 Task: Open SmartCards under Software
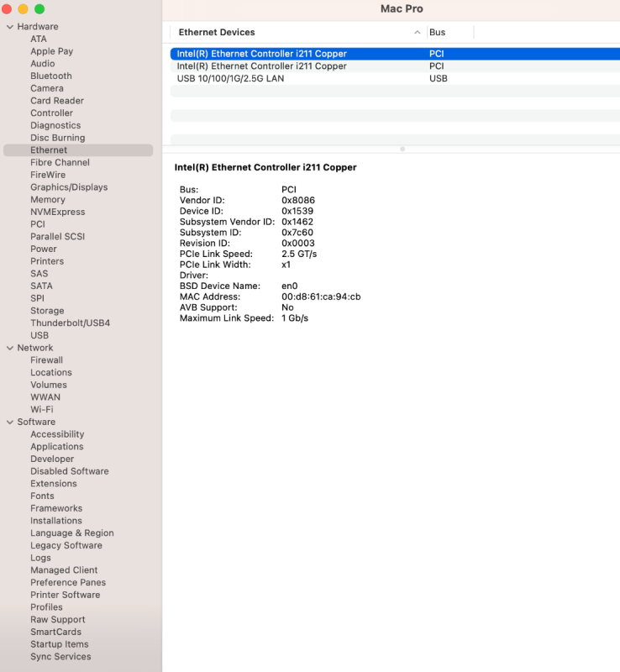tap(55, 633)
